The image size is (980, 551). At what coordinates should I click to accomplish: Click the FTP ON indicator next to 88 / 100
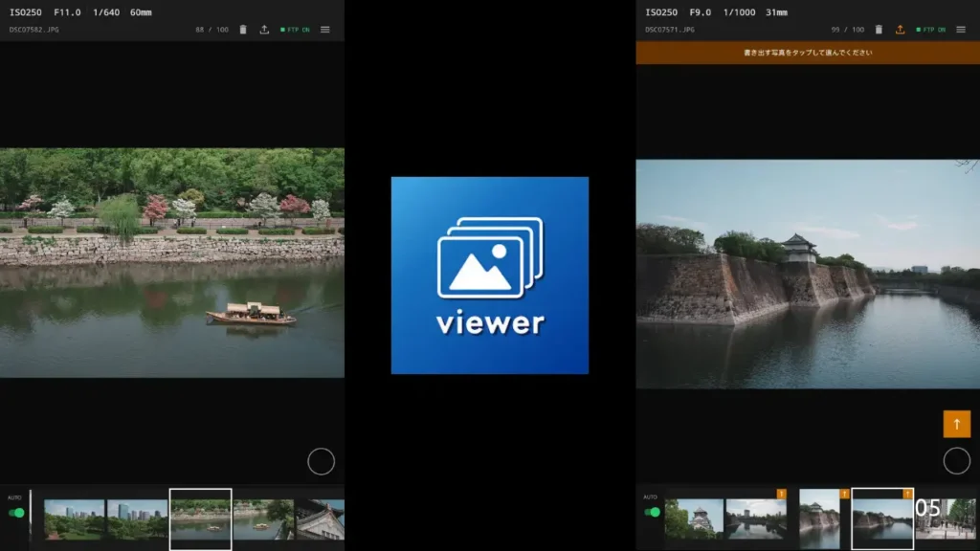coord(295,30)
